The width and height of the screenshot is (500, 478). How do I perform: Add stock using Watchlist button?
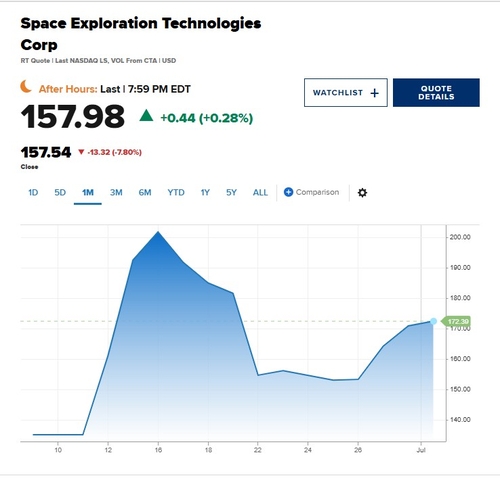point(346,93)
